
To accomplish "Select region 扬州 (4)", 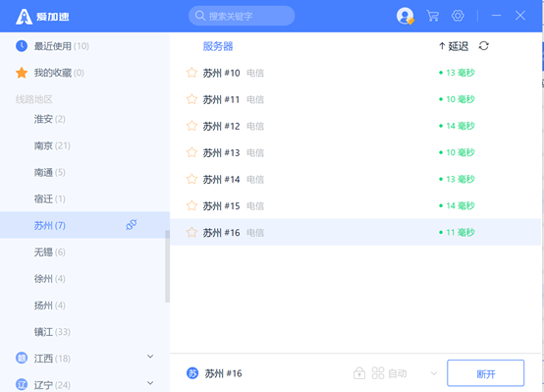I will (x=50, y=306).
